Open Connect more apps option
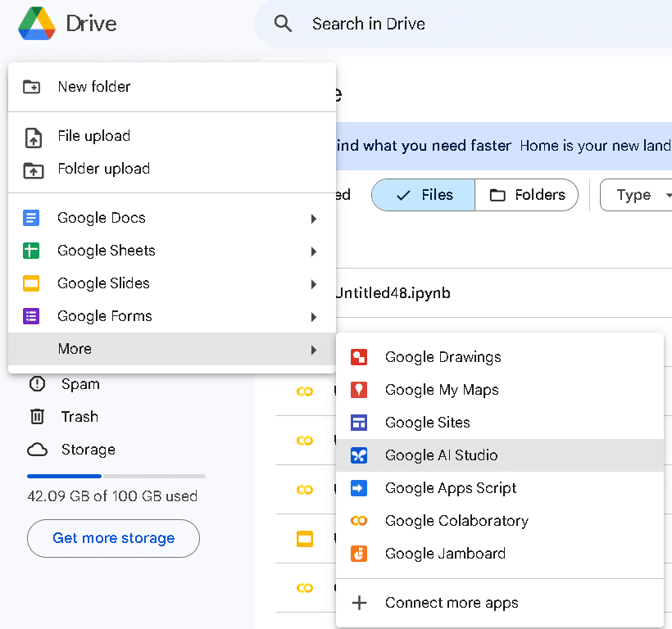 pyautogui.click(x=452, y=603)
